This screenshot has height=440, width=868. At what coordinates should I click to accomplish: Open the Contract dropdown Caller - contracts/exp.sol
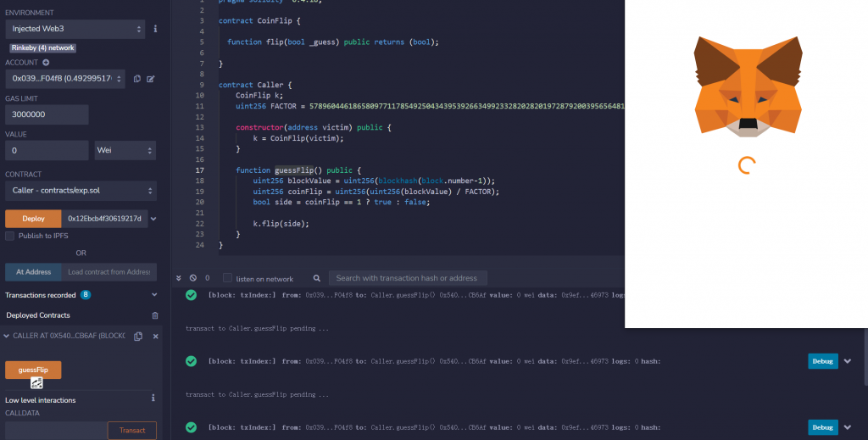(x=81, y=191)
